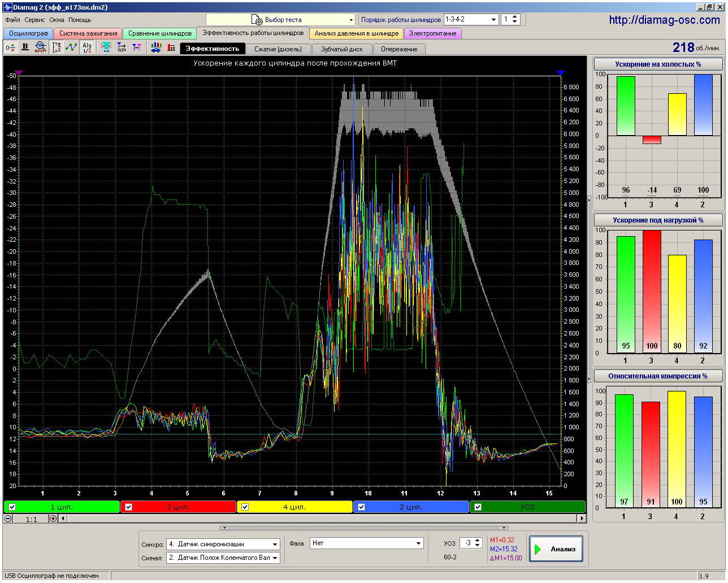Click the car with bar chart icon
This screenshot has width=728, height=583.
[156, 48]
